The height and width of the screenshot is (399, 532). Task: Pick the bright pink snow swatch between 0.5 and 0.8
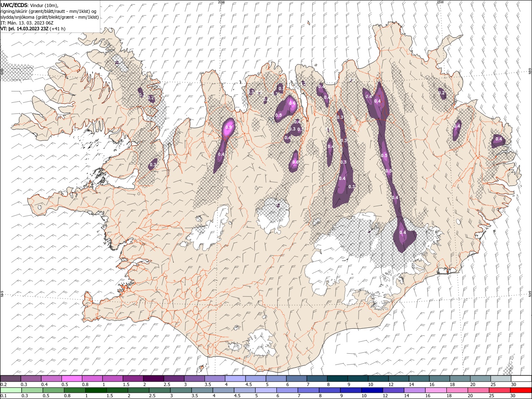pyautogui.click(x=72, y=379)
